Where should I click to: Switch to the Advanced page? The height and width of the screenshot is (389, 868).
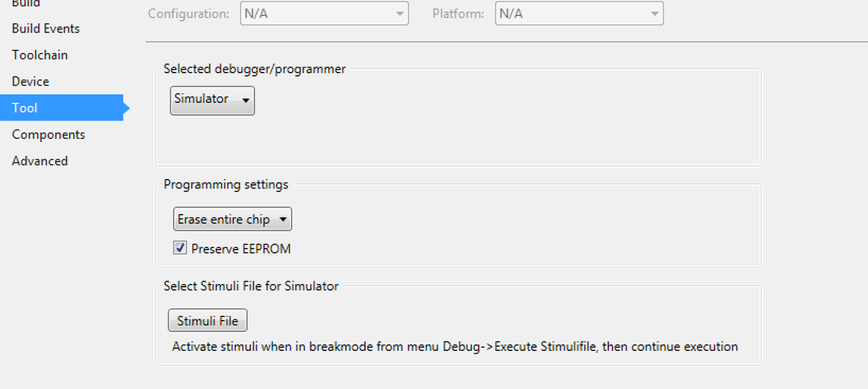click(x=39, y=161)
